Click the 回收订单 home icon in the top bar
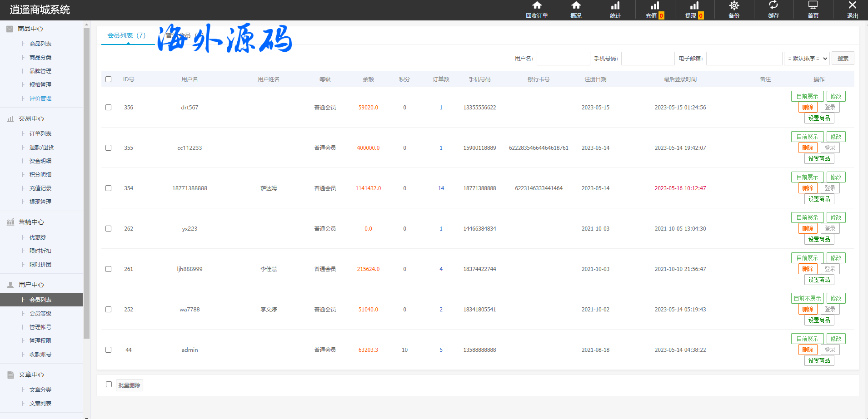The image size is (868, 419). click(x=537, y=6)
